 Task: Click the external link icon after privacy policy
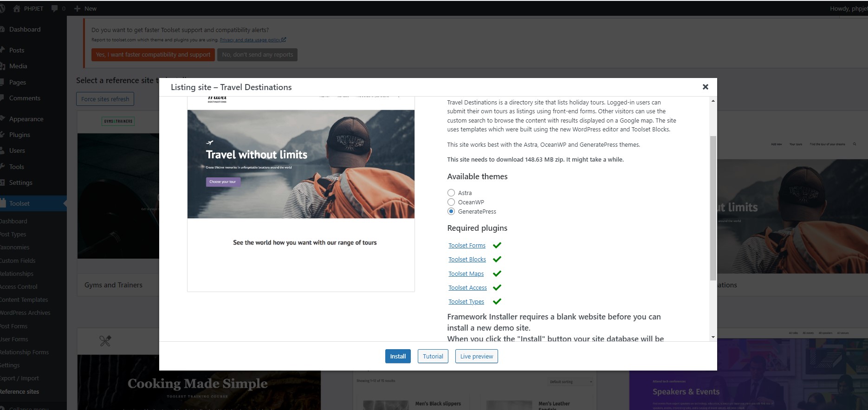point(284,40)
